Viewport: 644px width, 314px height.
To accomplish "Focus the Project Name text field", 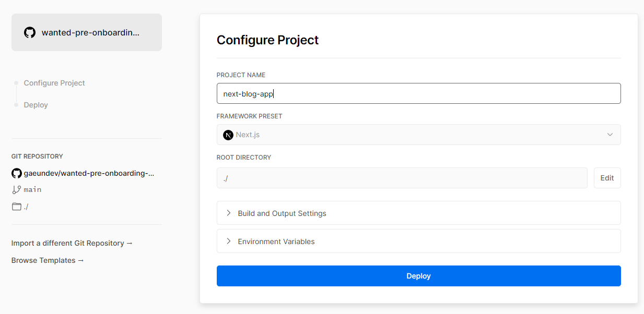I will click(418, 94).
